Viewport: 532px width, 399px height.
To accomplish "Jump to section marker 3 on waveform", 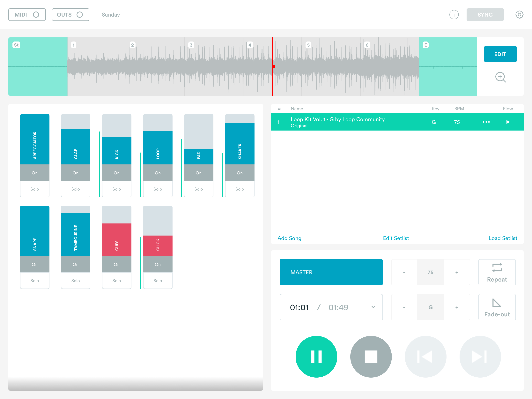I will 191,45.
